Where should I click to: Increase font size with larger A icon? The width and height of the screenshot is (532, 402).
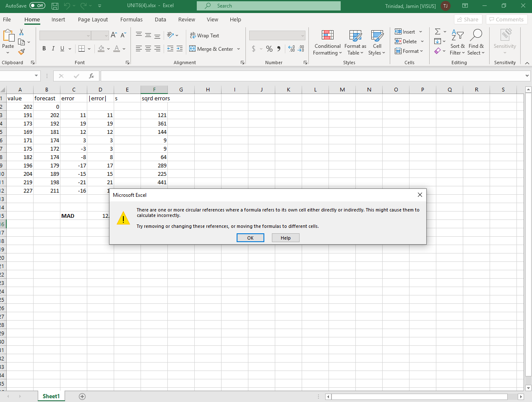click(114, 35)
